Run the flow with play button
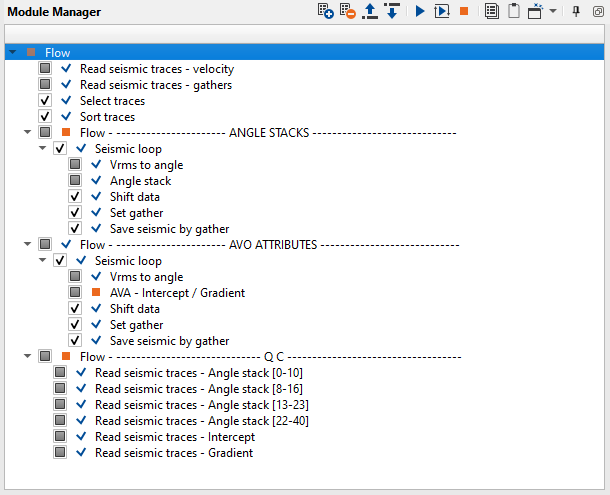The width and height of the screenshot is (610, 495). [420, 11]
